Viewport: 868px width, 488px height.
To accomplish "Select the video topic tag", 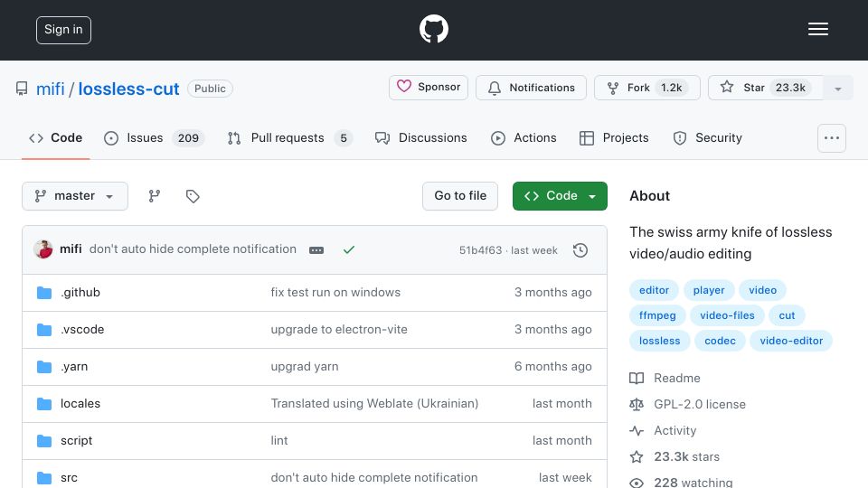I will pos(762,290).
